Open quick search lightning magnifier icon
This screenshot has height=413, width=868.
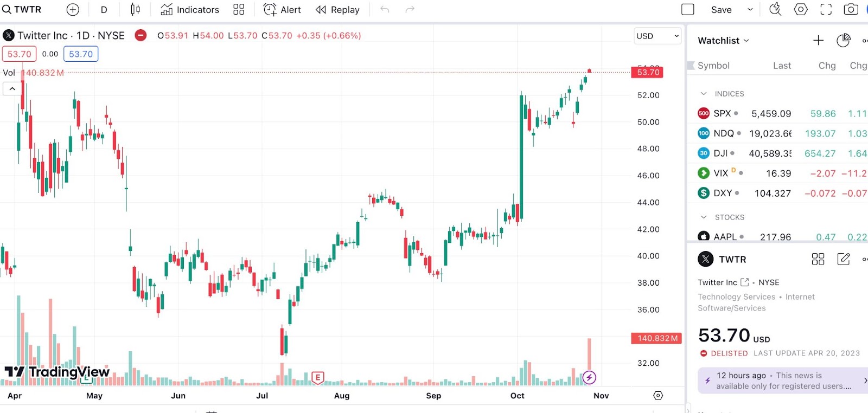click(775, 9)
